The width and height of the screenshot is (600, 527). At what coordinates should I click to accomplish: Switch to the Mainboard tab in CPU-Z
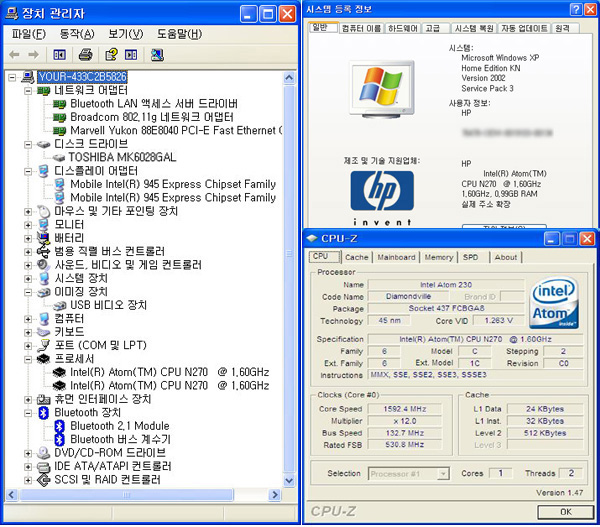[x=396, y=257]
